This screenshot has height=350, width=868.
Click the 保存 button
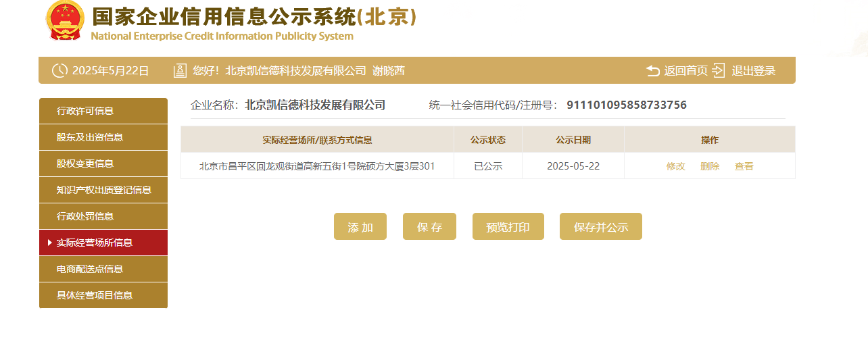(429, 227)
